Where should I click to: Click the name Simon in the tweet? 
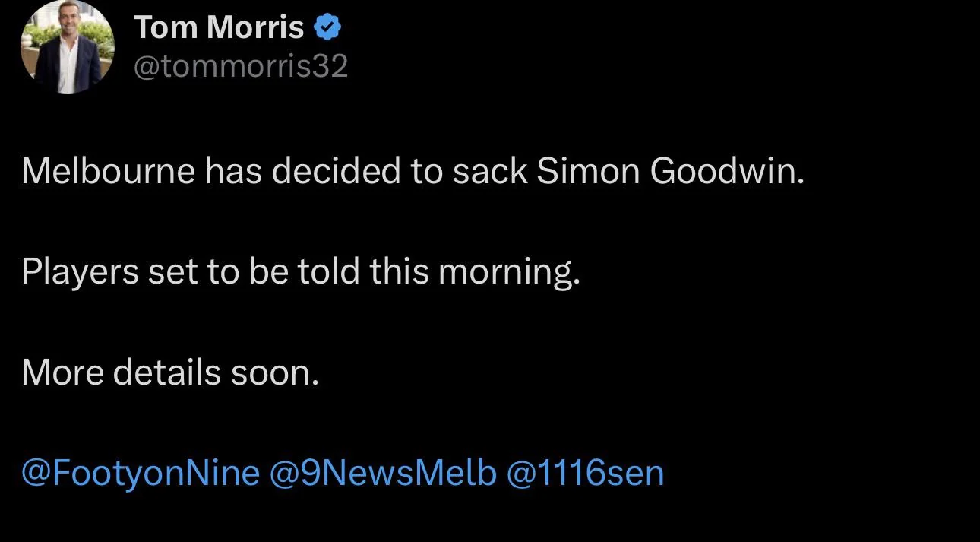[x=589, y=172]
